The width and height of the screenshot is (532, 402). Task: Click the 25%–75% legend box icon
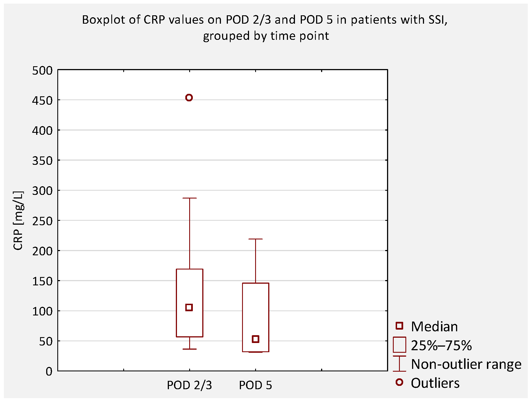[x=399, y=345]
